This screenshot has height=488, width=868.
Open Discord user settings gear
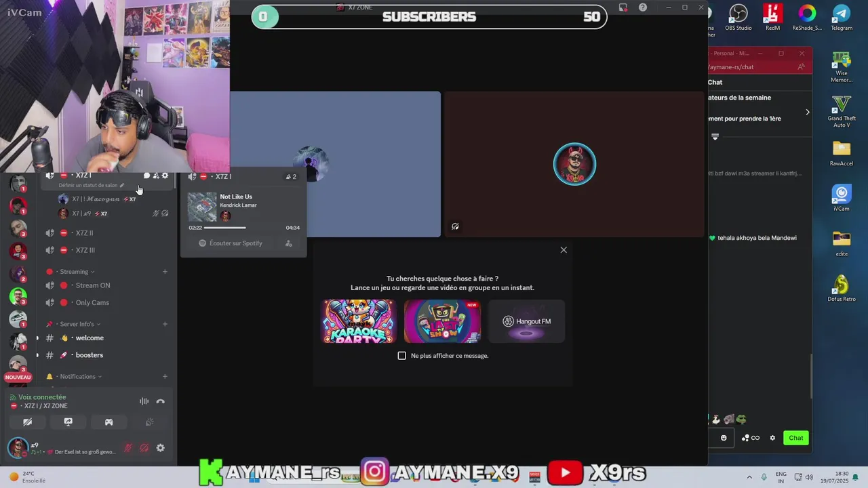point(160,448)
